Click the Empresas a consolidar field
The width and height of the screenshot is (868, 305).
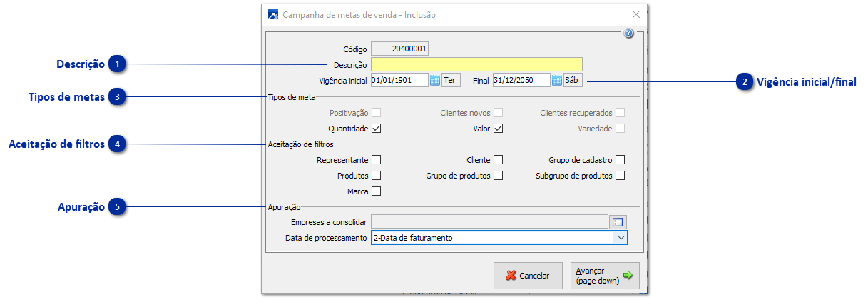tap(489, 222)
